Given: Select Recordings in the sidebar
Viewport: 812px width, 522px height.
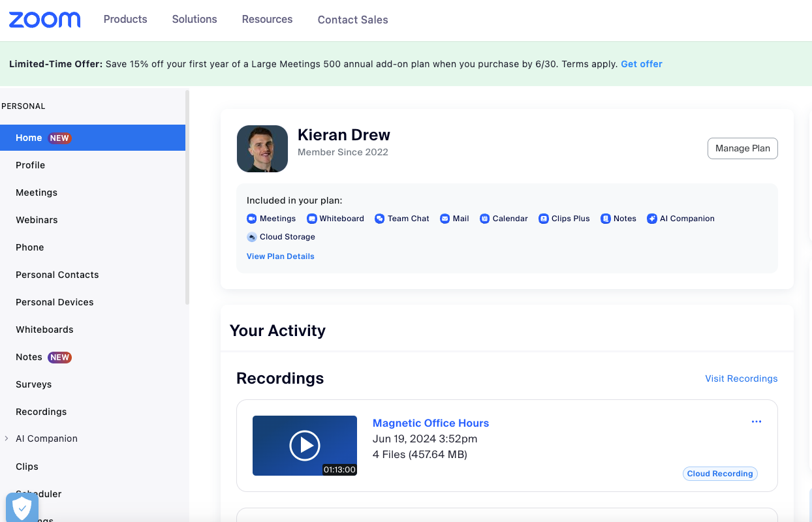Looking at the screenshot, I should tap(41, 412).
